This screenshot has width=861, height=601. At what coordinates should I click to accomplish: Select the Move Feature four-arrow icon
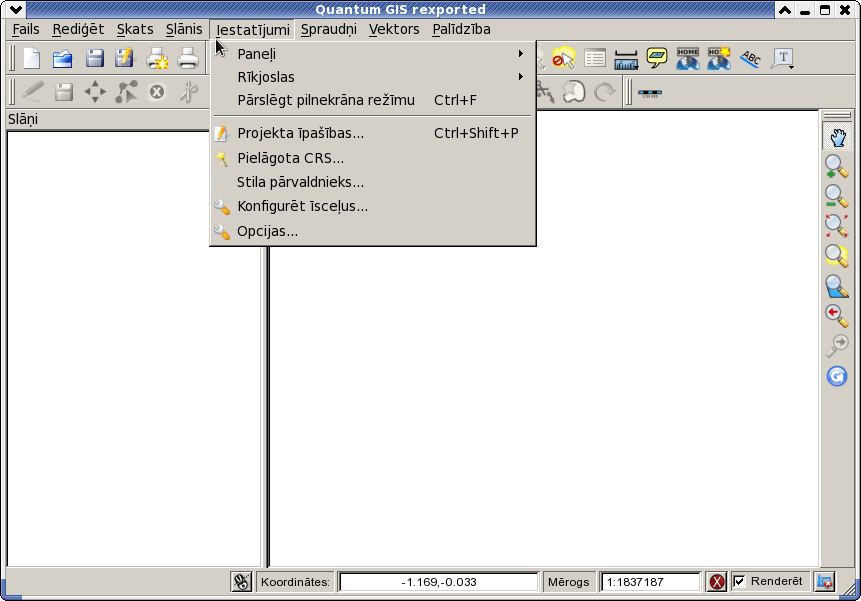(x=95, y=92)
